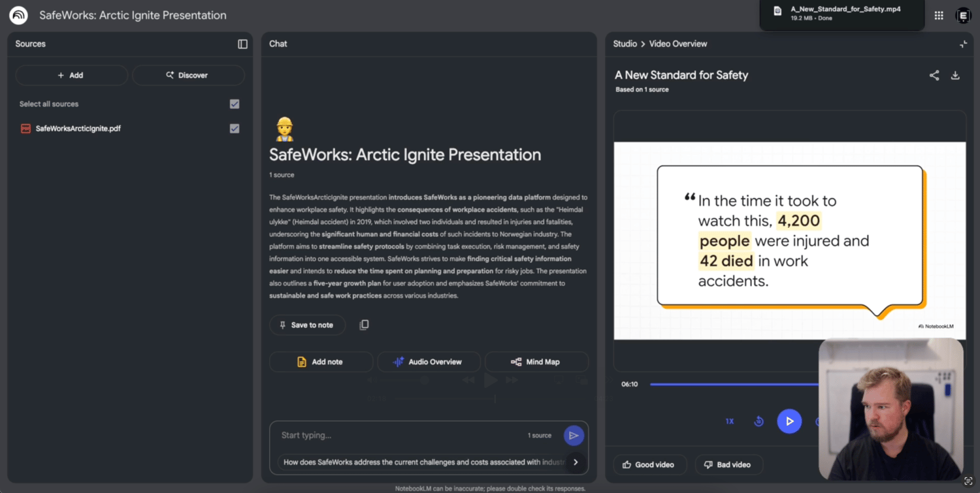Click the text-scan icon at bottom right
Viewport: 980px width, 493px height.
tap(968, 481)
